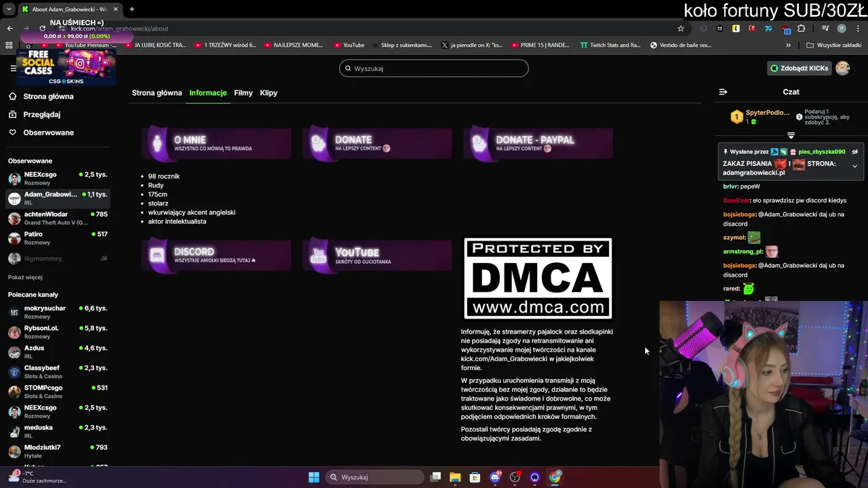Open mokrysuchar recommended channel
Viewport: 868px width, 488px height.
pyautogui.click(x=58, y=312)
